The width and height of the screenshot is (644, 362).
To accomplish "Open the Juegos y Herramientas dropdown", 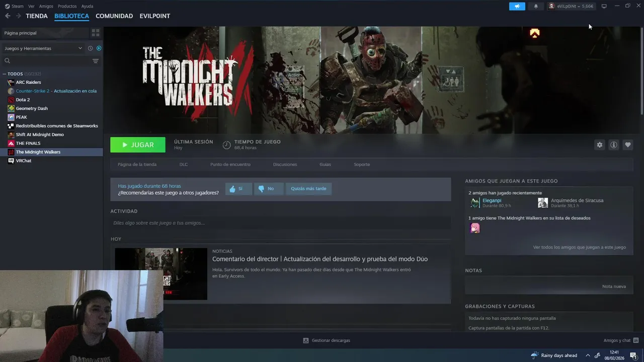I will [43, 48].
